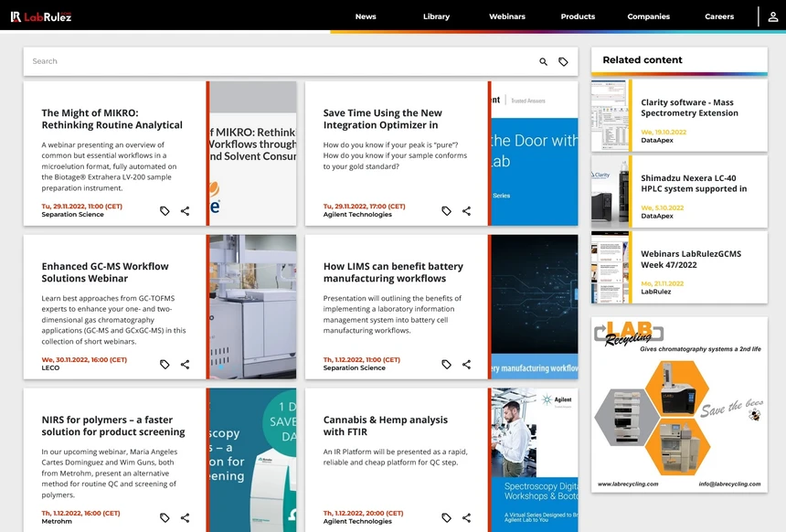Open the Careers page
This screenshot has width=786, height=532.
tap(719, 16)
